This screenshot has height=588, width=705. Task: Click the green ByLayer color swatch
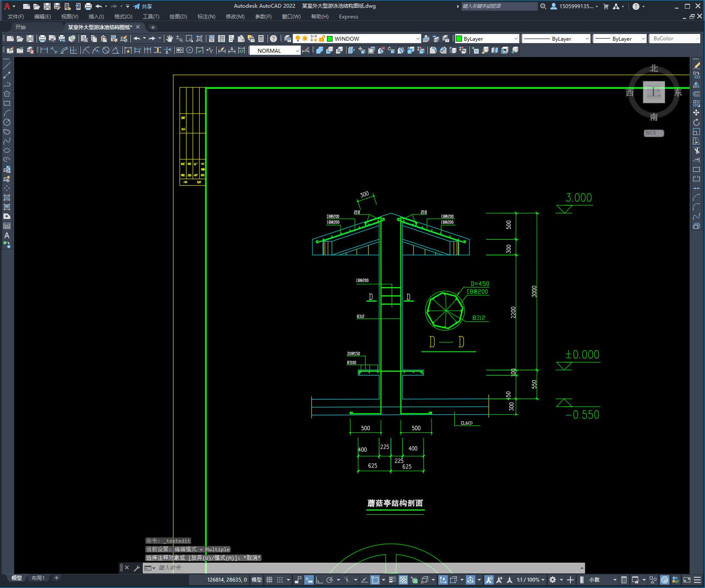tap(459, 39)
